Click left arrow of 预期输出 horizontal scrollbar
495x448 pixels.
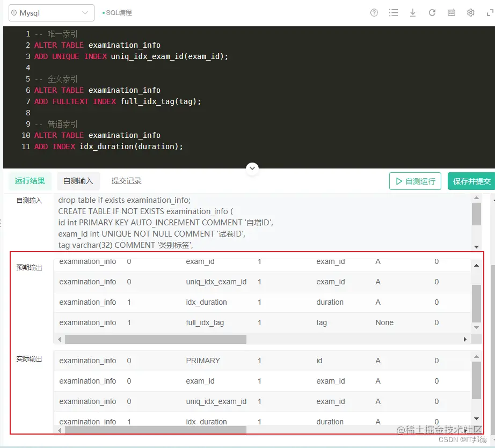60,340
